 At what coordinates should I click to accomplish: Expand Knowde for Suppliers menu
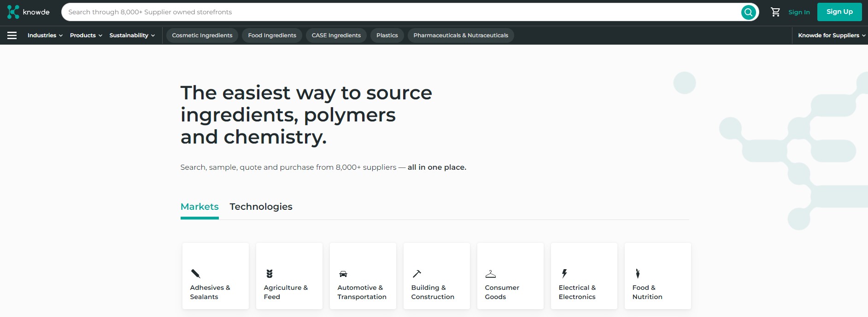click(831, 35)
